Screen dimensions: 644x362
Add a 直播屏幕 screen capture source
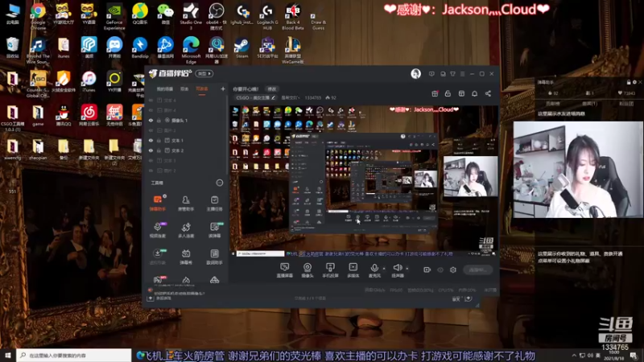pyautogui.click(x=284, y=270)
